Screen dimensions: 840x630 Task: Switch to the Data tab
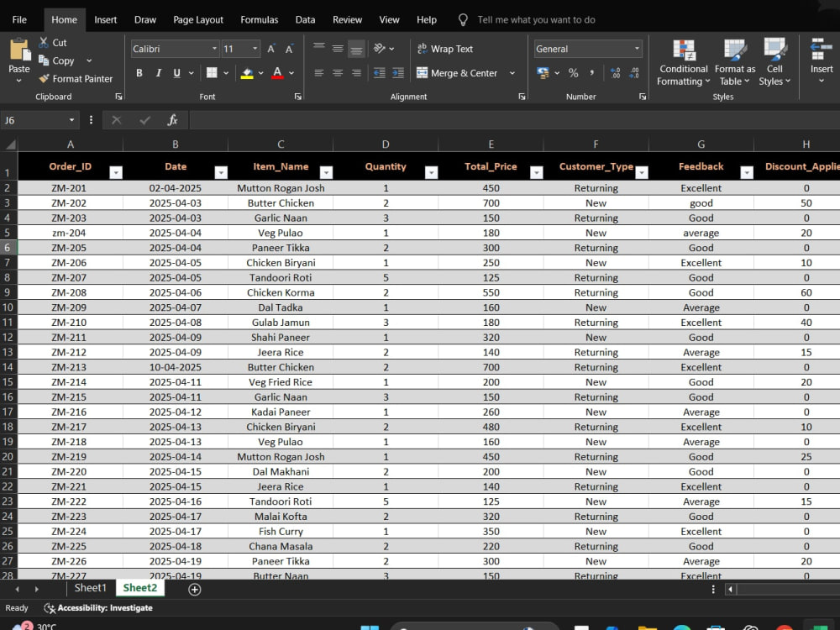pyautogui.click(x=306, y=20)
